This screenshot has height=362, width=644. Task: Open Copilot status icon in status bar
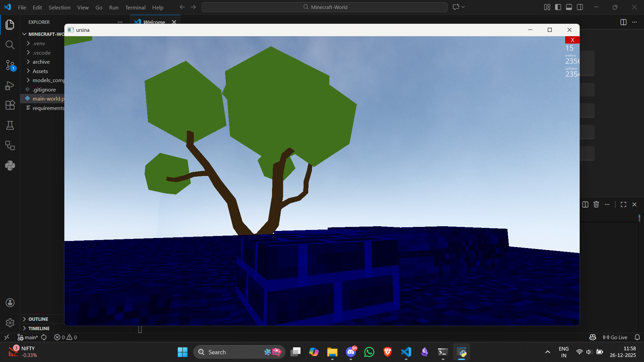pos(593,337)
